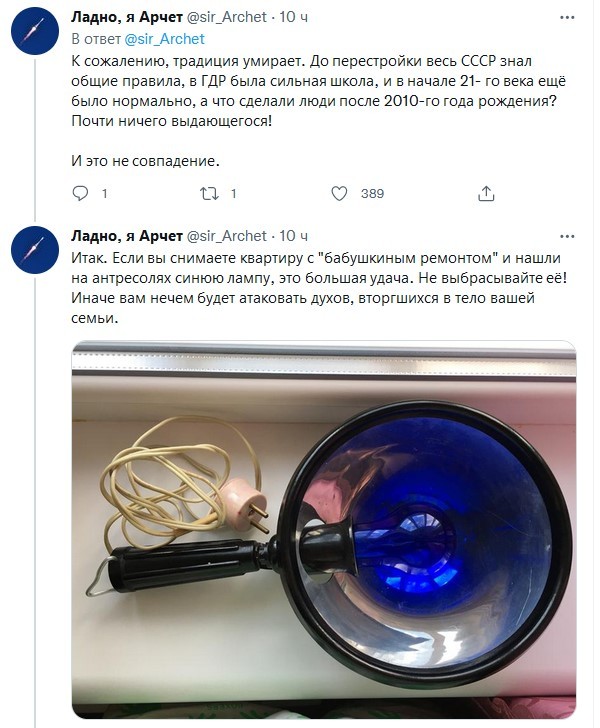Open more options on second tweet
Viewport: 600px width, 728px height.
click(567, 237)
